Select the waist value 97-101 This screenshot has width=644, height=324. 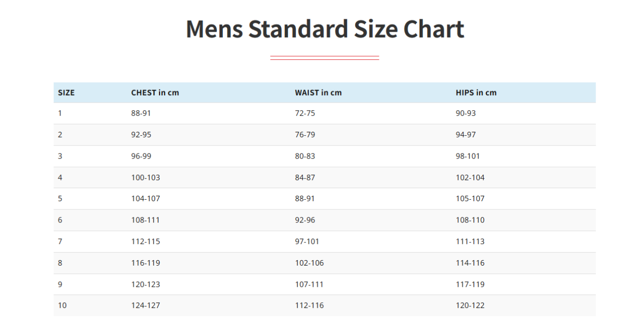307,241
